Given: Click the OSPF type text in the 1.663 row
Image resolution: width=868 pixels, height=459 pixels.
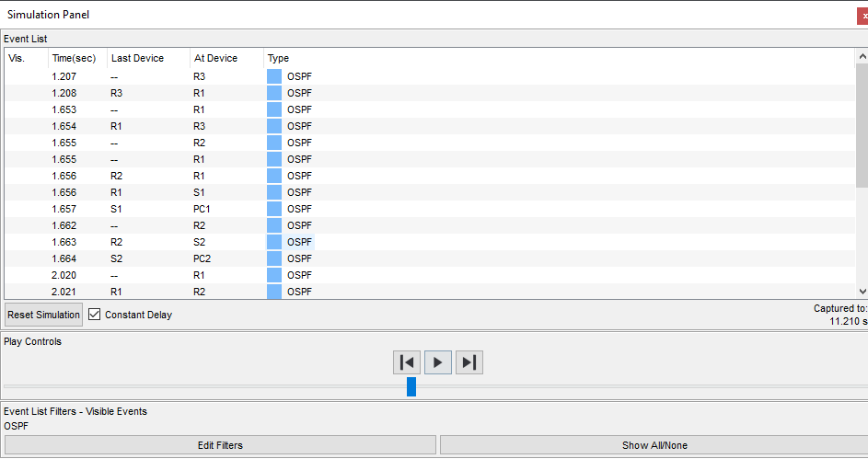Looking at the screenshot, I should point(299,242).
